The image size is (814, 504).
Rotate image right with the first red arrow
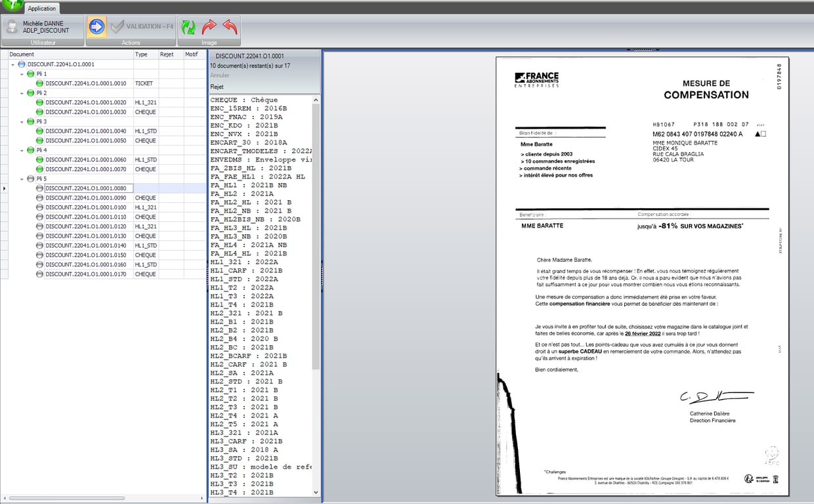(209, 27)
